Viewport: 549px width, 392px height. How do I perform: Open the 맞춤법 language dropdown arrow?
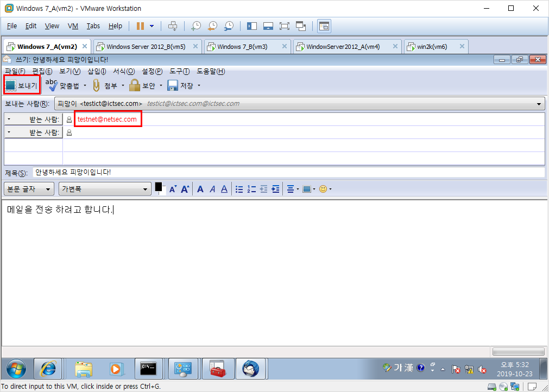[85, 85]
